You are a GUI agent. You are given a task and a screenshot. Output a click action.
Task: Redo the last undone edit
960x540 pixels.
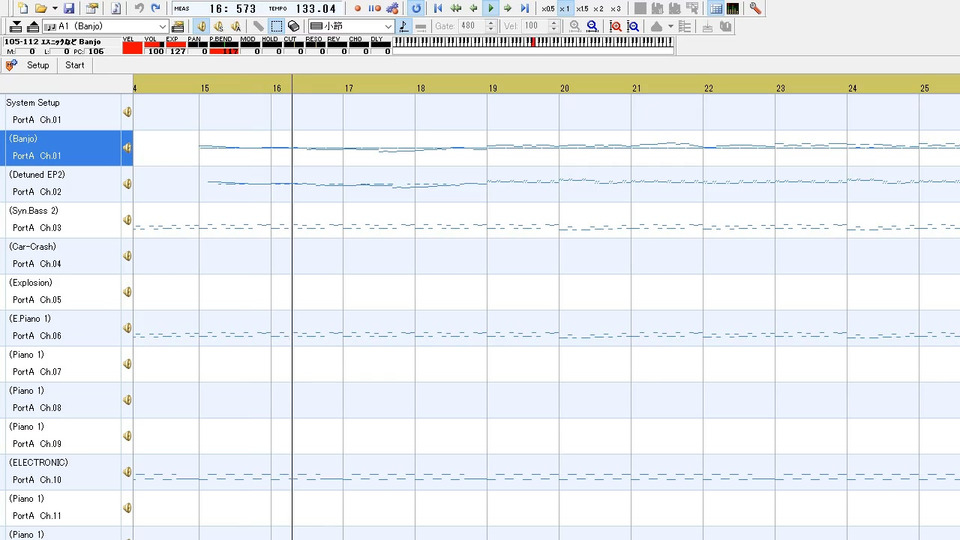(156, 9)
